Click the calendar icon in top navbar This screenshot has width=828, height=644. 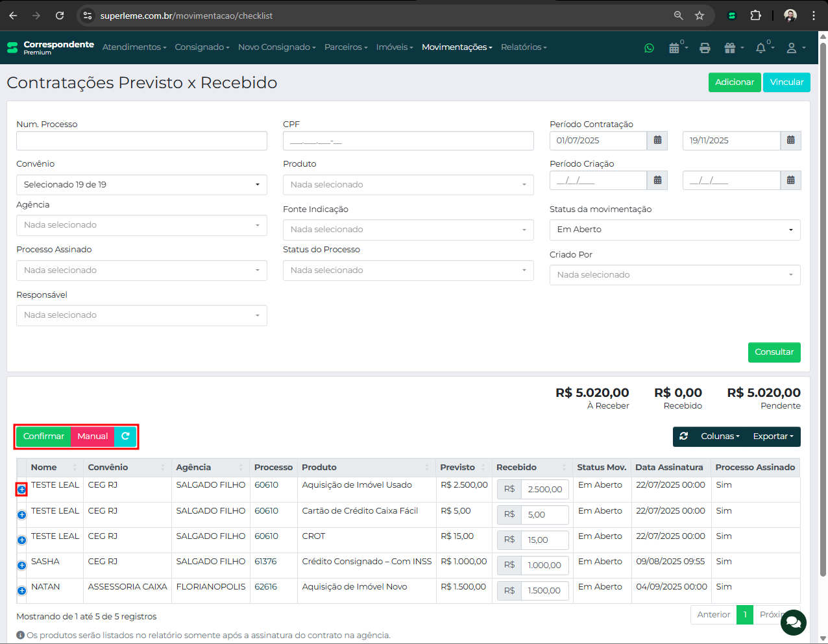[x=675, y=48]
